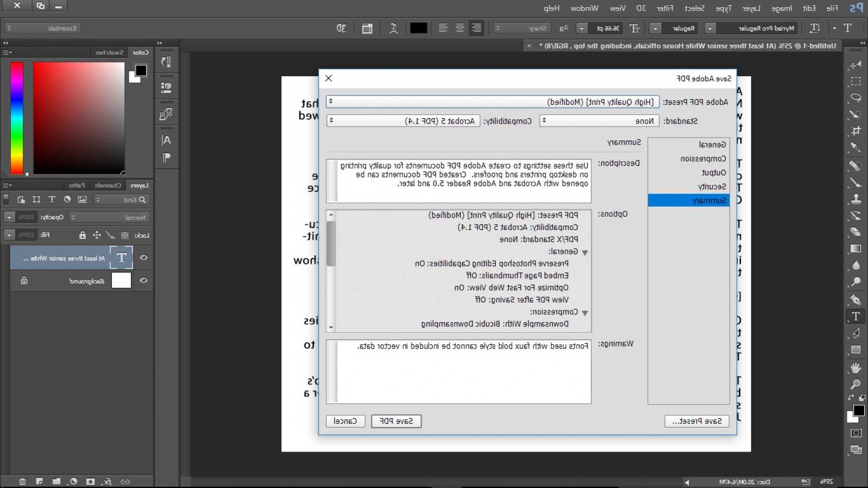Collapse the Compression section triangle in Options

coord(585,313)
